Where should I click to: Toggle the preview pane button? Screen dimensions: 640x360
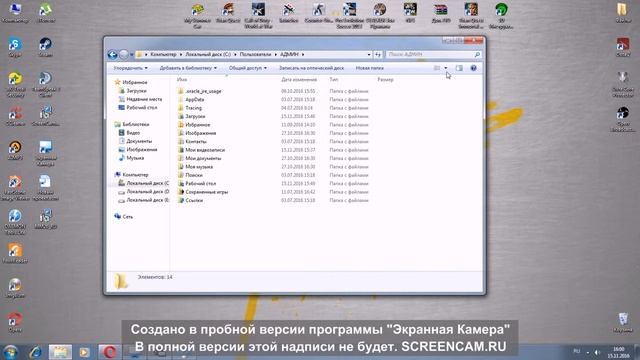[459, 68]
